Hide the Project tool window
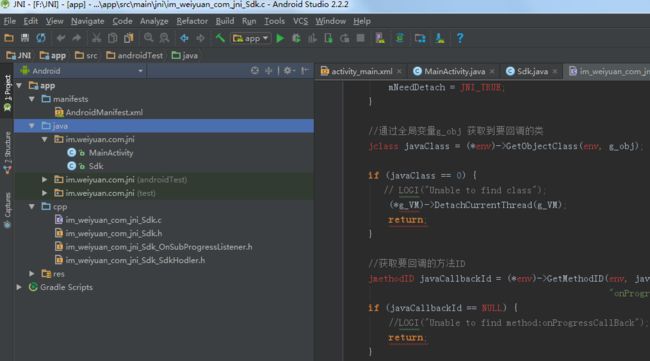The width and height of the screenshot is (650, 361). [305, 71]
